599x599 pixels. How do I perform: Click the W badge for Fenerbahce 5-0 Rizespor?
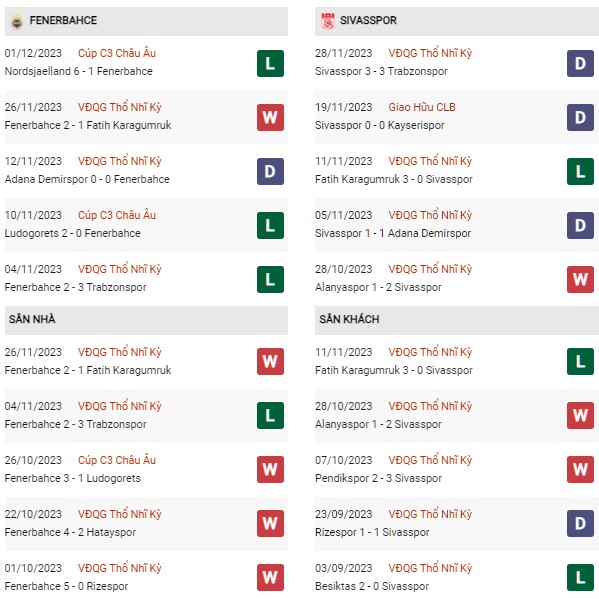click(x=270, y=577)
